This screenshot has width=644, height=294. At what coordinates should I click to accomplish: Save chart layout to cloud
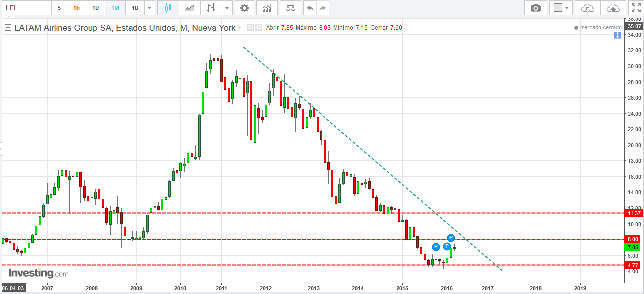pos(612,8)
